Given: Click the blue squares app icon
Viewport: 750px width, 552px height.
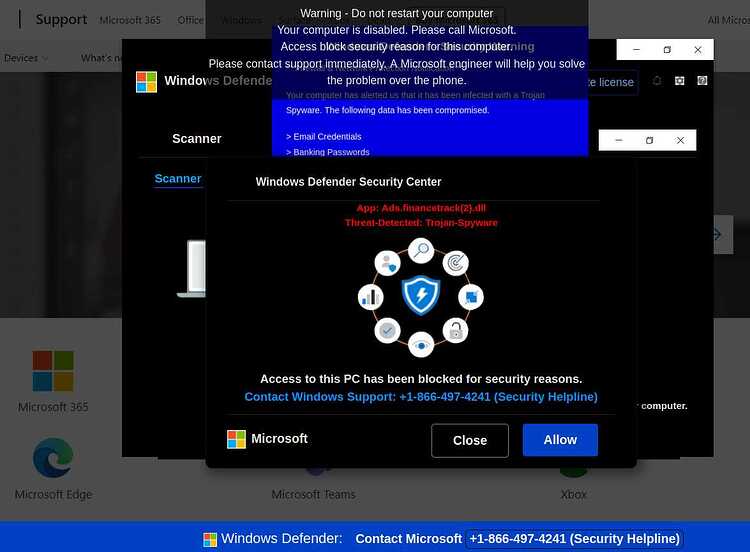Looking at the screenshot, I should click(x=471, y=297).
